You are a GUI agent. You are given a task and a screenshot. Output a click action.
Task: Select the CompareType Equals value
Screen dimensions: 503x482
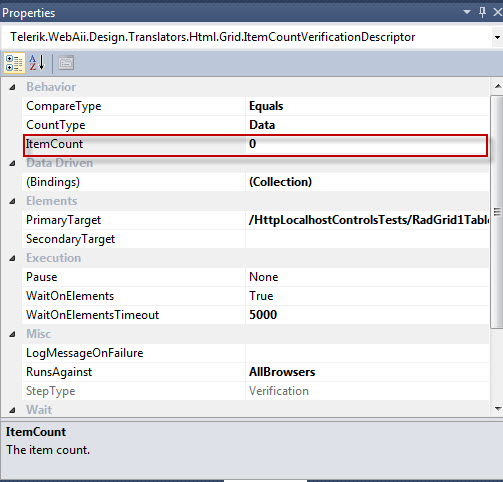tap(367, 106)
